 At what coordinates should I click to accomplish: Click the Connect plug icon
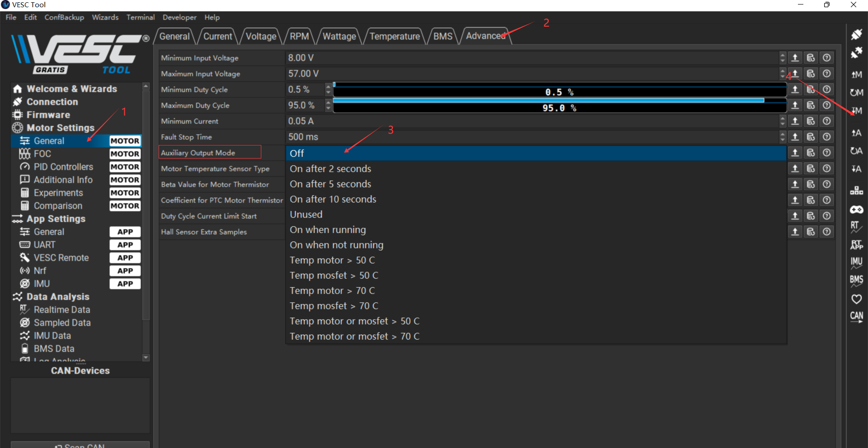pyautogui.click(x=856, y=34)
